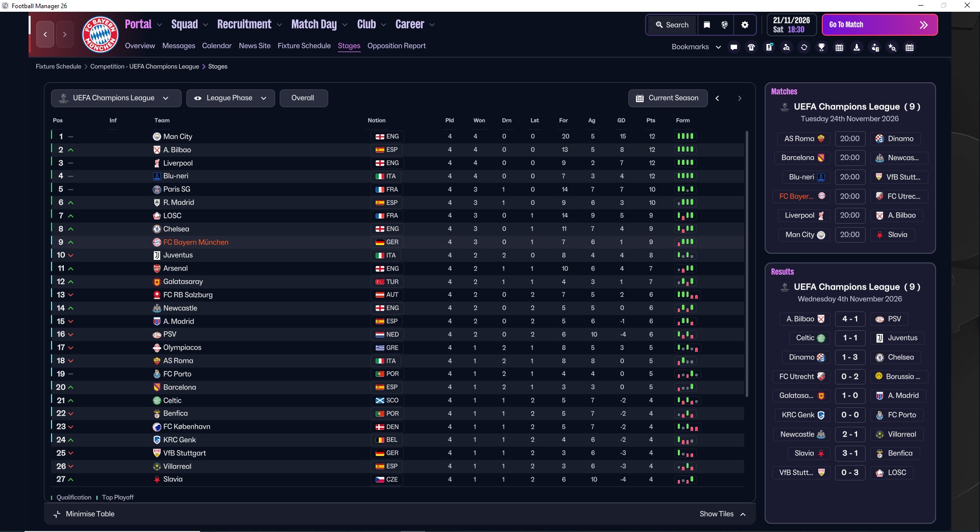This screenshot has width=980, height=532.
Task: Click the Juventus badge in league table
Action: click(157, 255)
